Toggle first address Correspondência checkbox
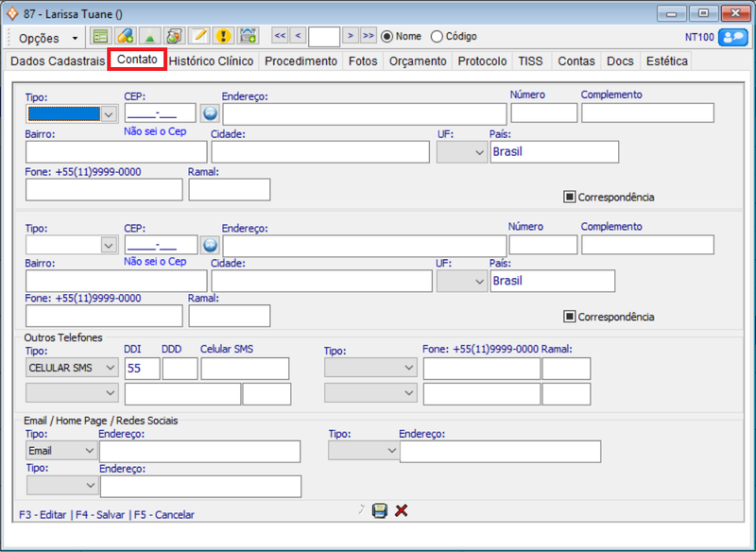The image size is (756, 552). [x=570, y=197]
